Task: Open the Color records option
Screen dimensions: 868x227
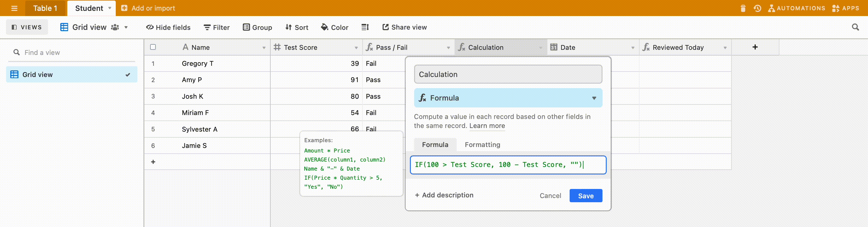Action: [x=335, y=27]
